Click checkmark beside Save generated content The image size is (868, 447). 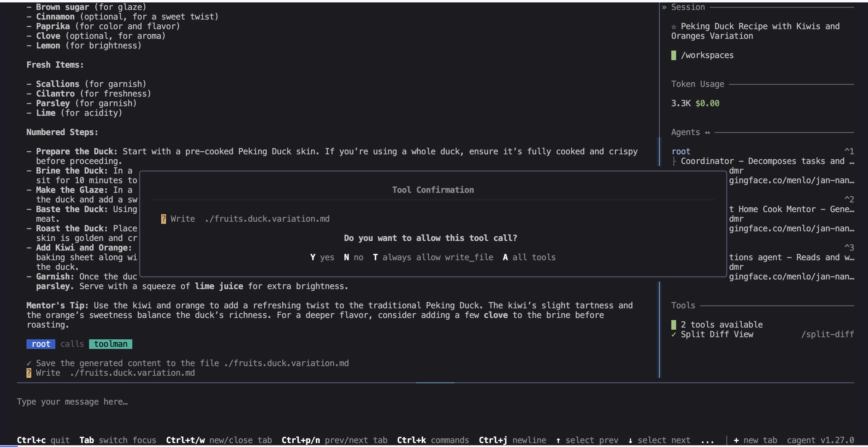pyautogui.click(x=29, y=363)
